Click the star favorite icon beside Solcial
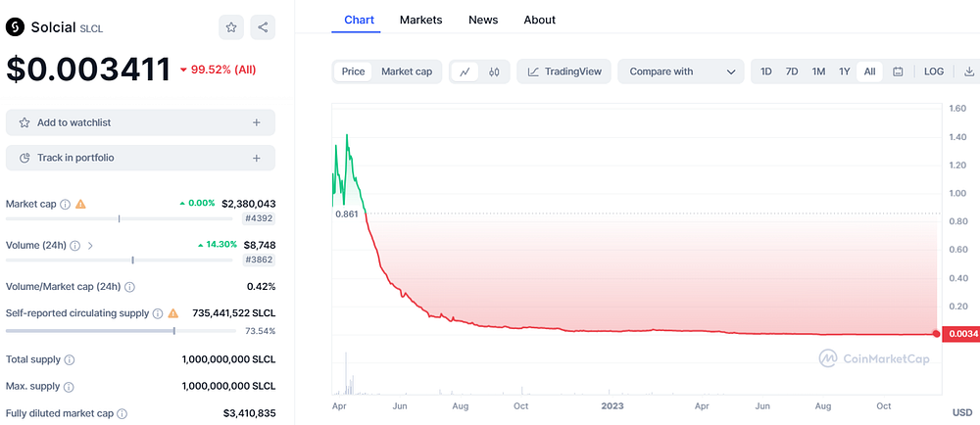 click(231, 27)
